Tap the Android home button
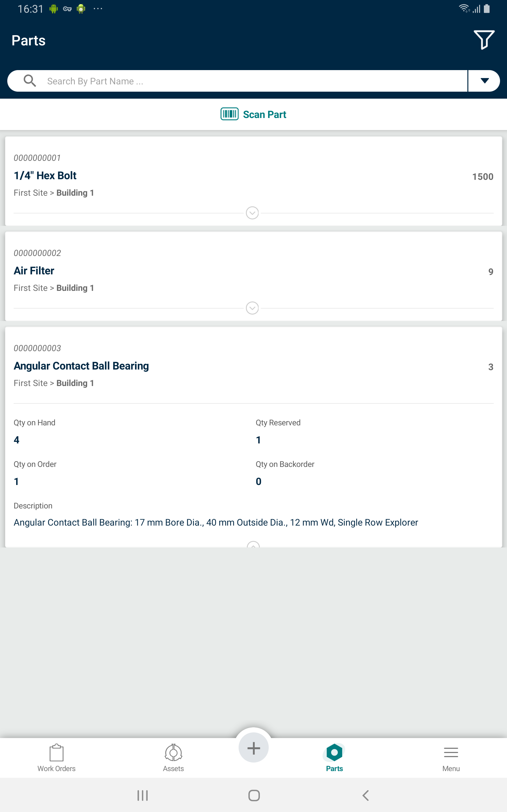The image size is (507, 812). [x=254, y=795]
